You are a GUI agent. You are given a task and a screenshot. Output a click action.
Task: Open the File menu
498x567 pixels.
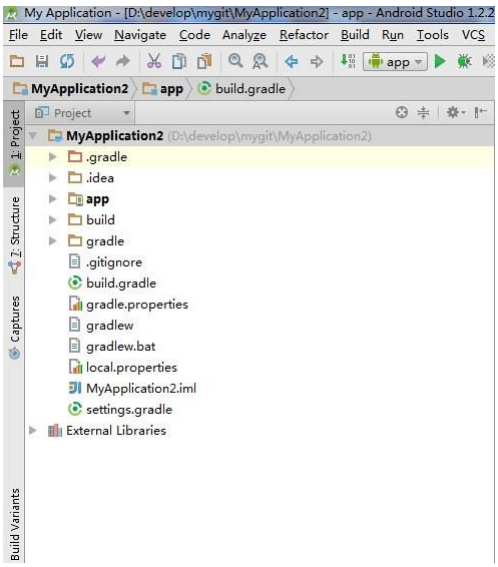coord(18,35)
